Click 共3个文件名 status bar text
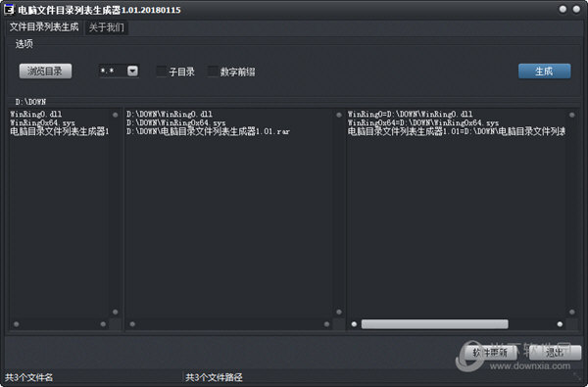 [x=28, y=377]
